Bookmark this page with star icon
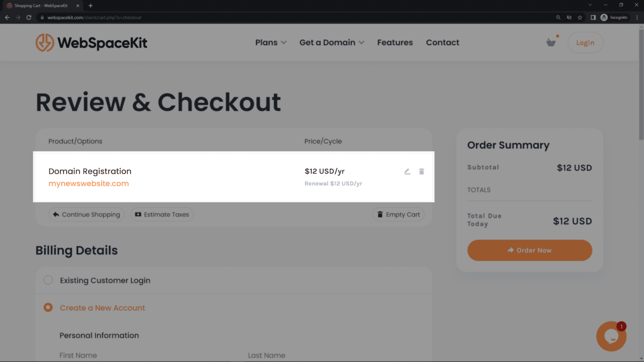644x362 pixels. (580, 17)
